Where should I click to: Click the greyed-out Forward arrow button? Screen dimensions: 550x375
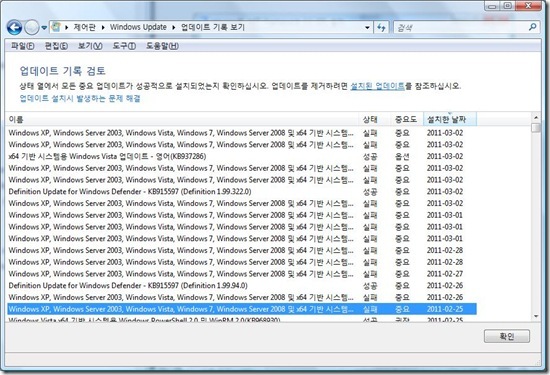(32, 27)
